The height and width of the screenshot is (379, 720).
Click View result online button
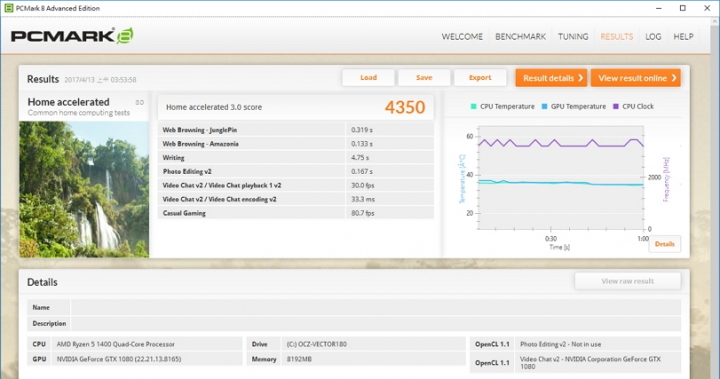point(636,78)
